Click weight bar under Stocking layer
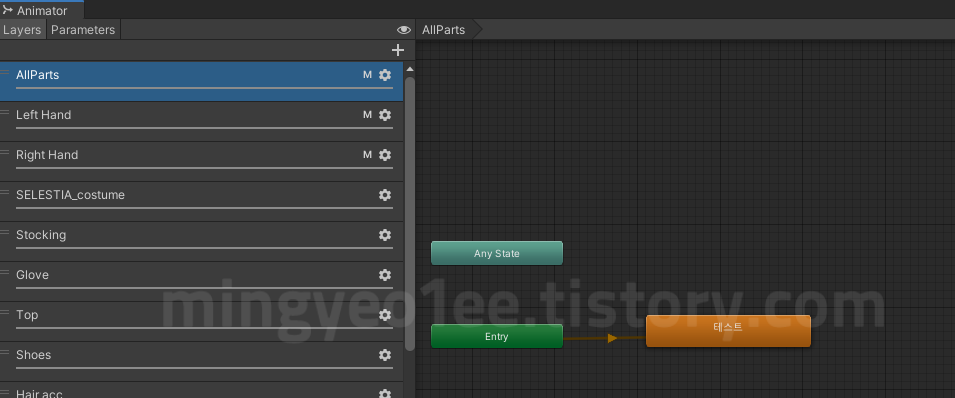 (x=204, y=248)
